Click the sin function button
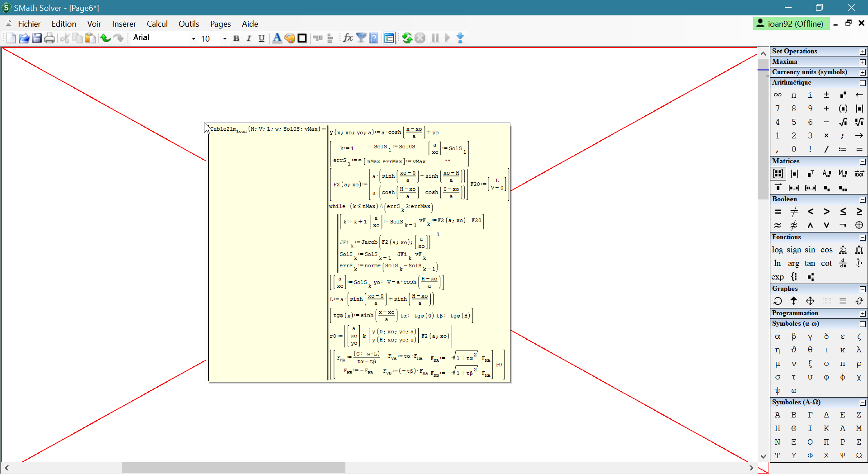This screenshot has width=868, height=474. [x=810, y=250]
